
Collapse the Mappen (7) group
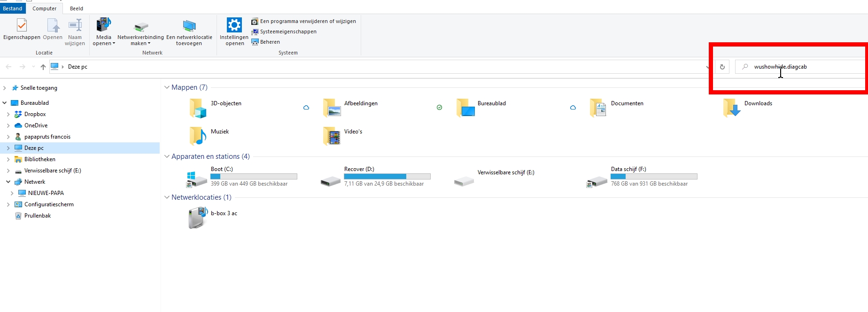(x=167, y=87)
